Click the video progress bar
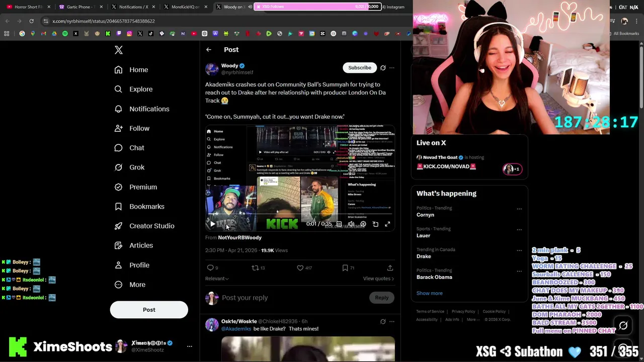The image size is (644, 362). (299, 215)
